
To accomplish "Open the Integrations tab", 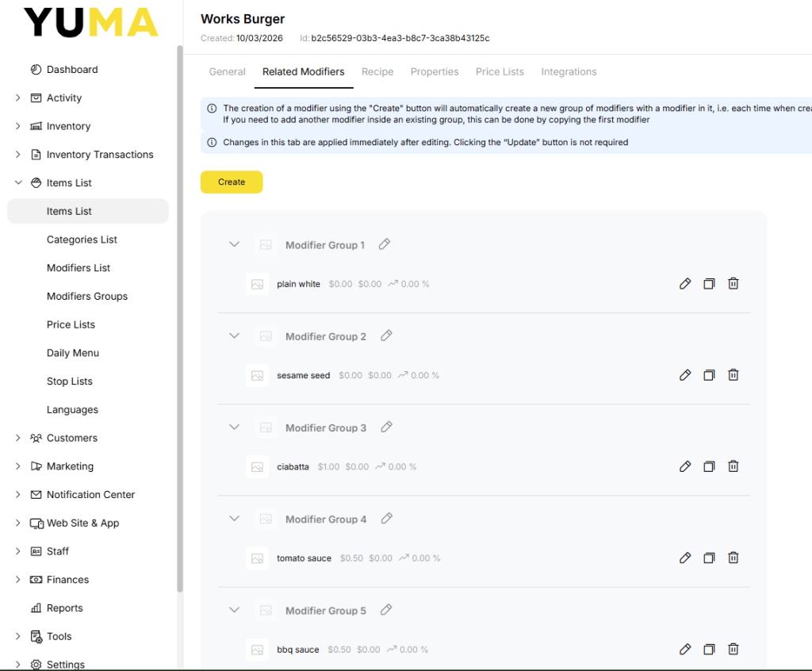I will (x=569, y=71).
